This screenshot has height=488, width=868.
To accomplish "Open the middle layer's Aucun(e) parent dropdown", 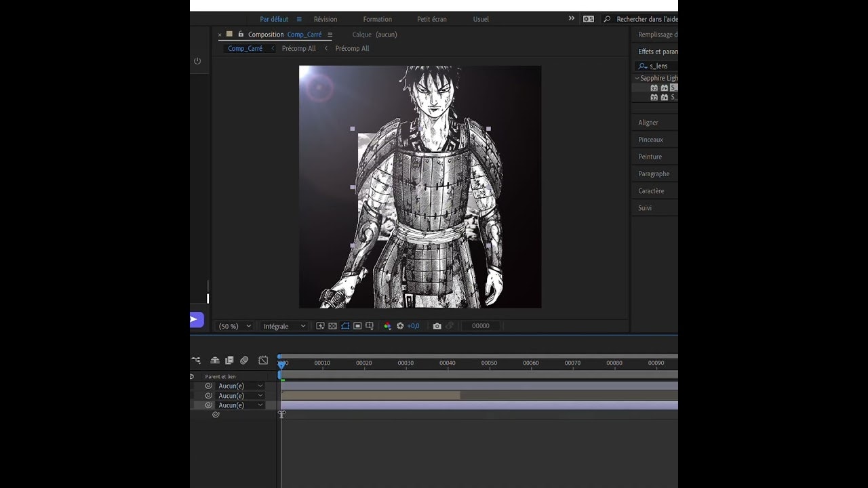I will tap(240, 395).
